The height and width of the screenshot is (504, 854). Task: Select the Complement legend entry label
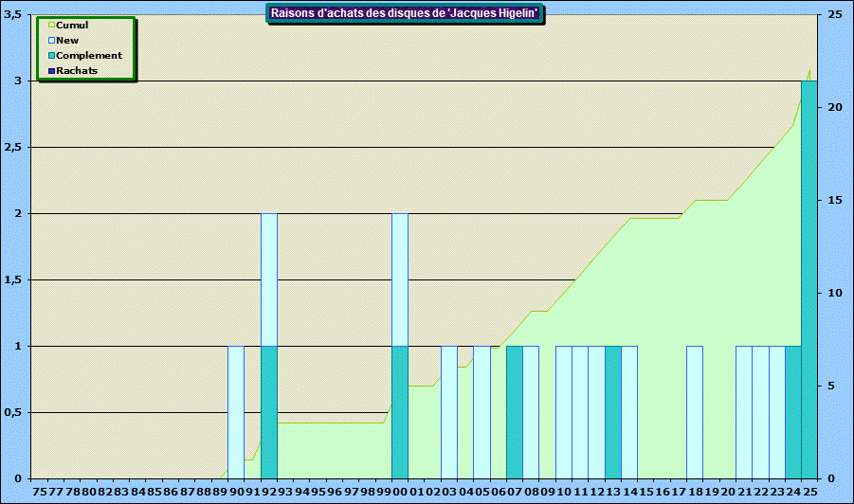88,56
